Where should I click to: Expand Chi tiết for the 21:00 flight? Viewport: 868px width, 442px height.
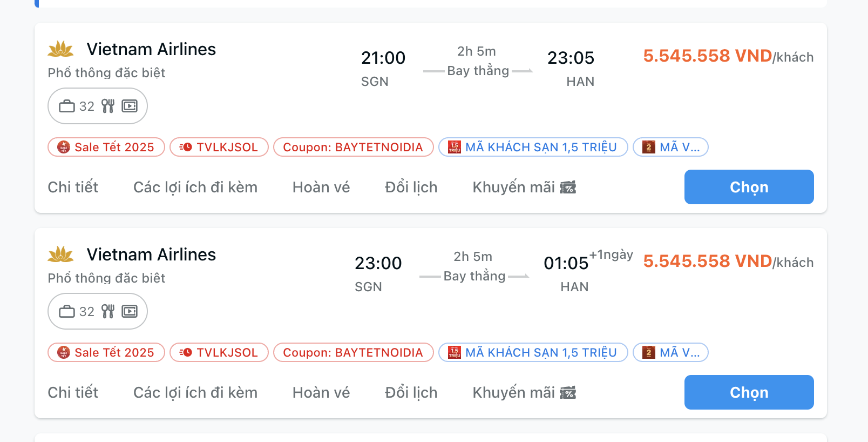click(x=73, y=187)
